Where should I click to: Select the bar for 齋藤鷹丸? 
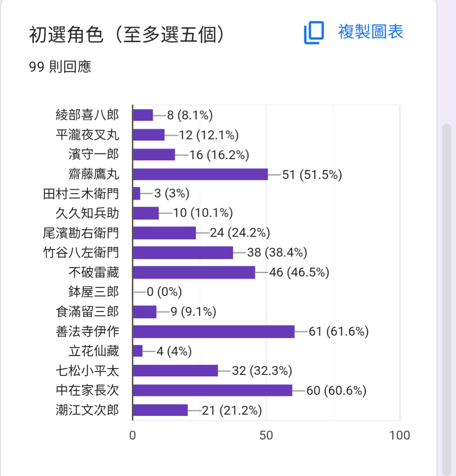click(200, 174)
